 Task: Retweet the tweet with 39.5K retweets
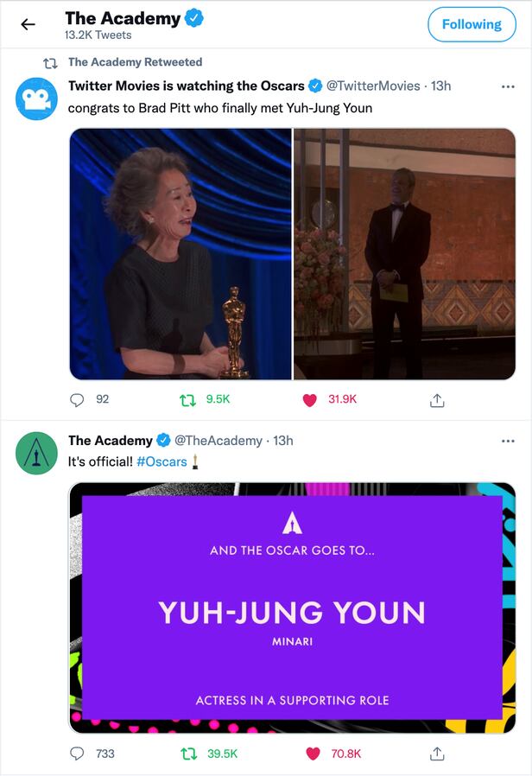tap(188, 754)
